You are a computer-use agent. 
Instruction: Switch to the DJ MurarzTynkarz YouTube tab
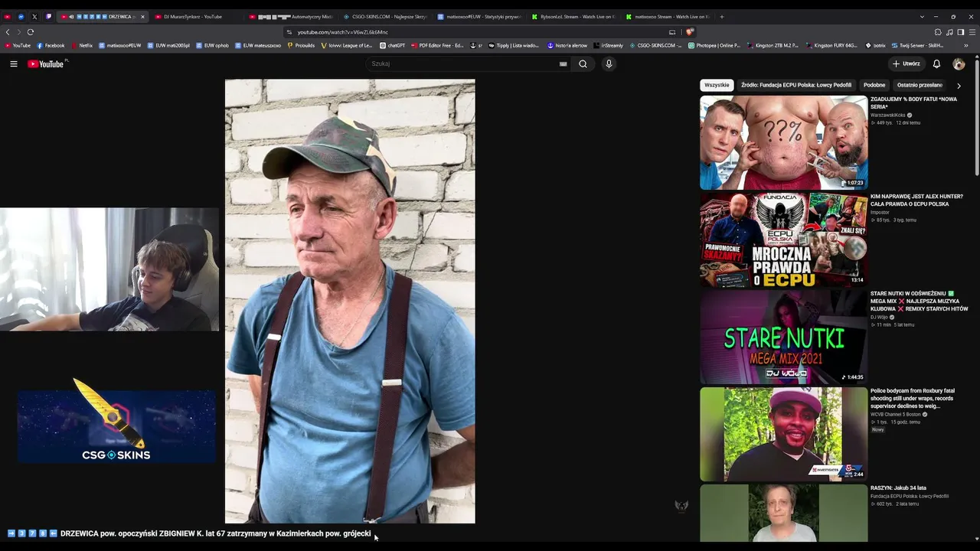coord(194,17)
